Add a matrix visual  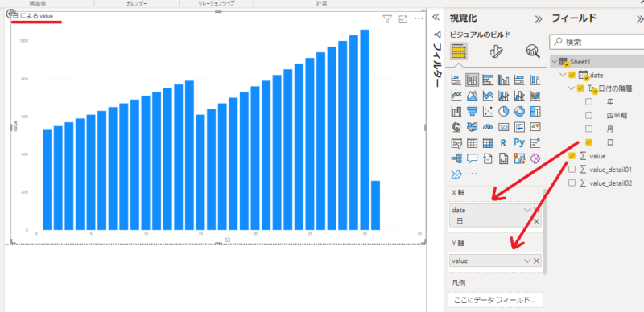coord(488,142)
